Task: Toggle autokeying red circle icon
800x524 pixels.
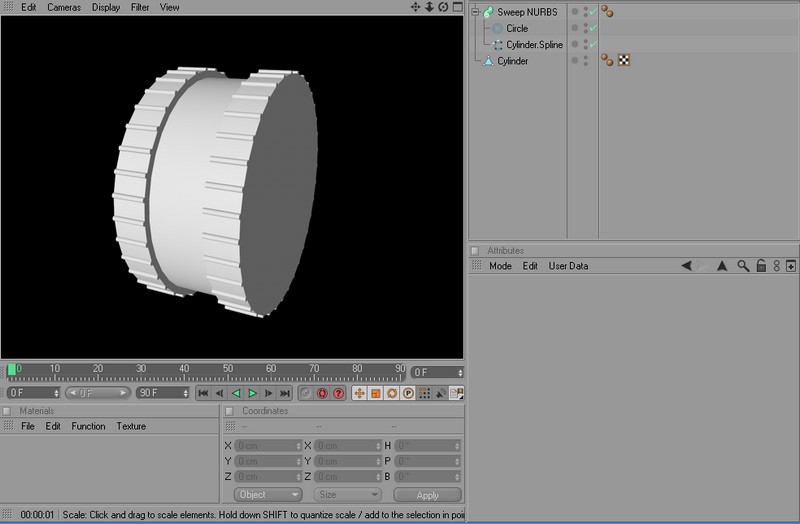Action: click(x=322, y=393)
